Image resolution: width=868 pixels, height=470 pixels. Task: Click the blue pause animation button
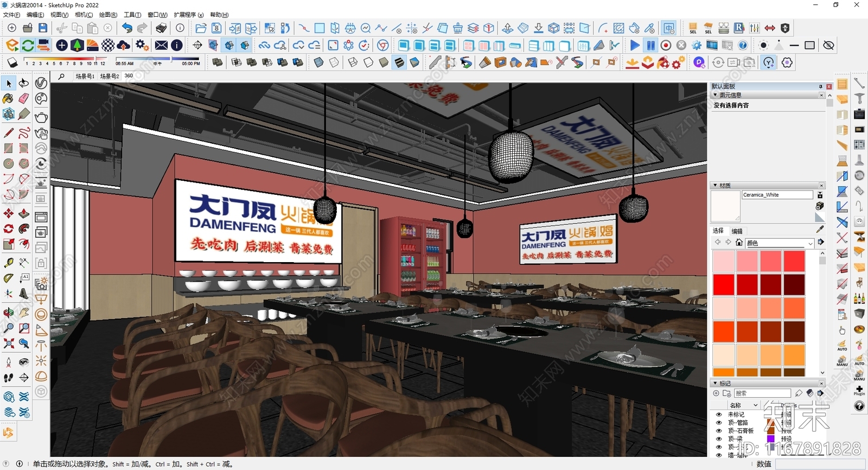click(650, 45)
